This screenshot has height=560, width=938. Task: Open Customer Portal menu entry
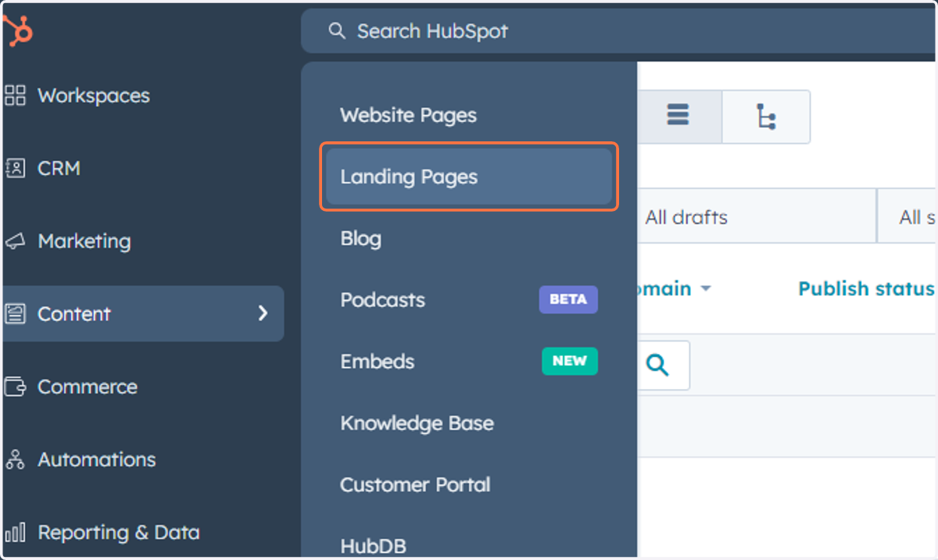tap(415, 484)
